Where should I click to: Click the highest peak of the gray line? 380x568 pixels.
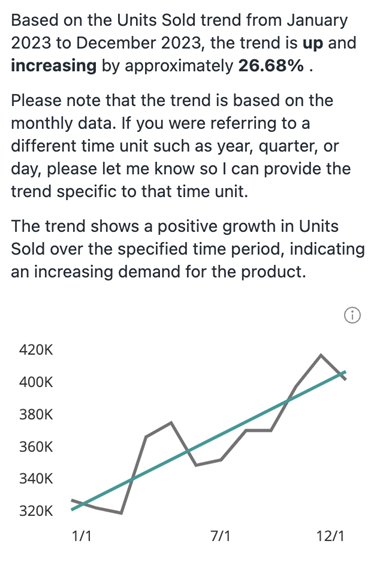click(x=321, y=355)
